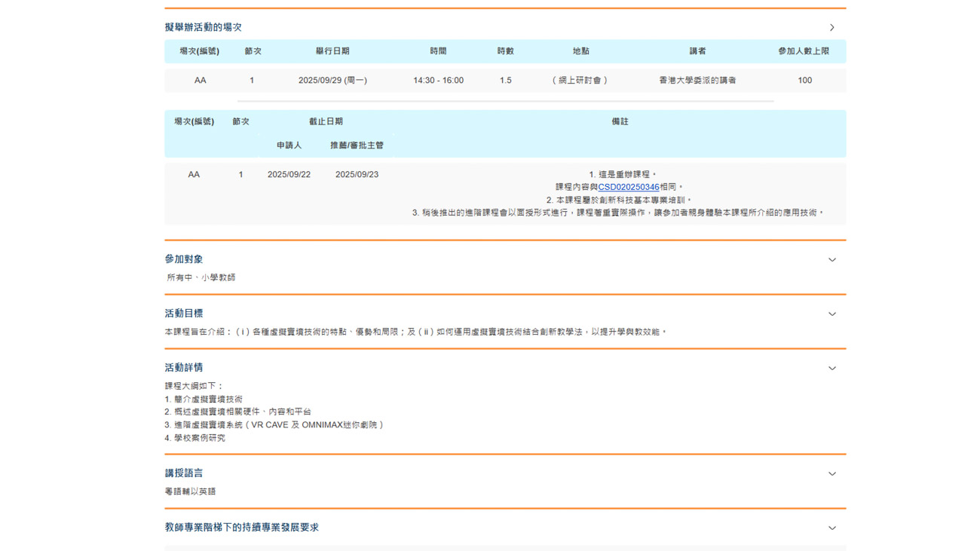Expand the 擬舉辦活動的場次 section chevron
Image resolution: width=980 pixels, height=551 pixels.
[x=831, y=28]
